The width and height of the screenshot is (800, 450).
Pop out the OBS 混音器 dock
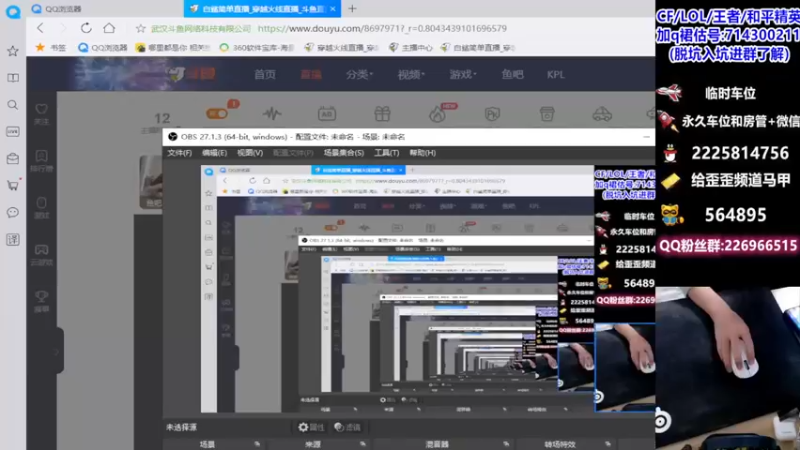[x=506, y=444]
